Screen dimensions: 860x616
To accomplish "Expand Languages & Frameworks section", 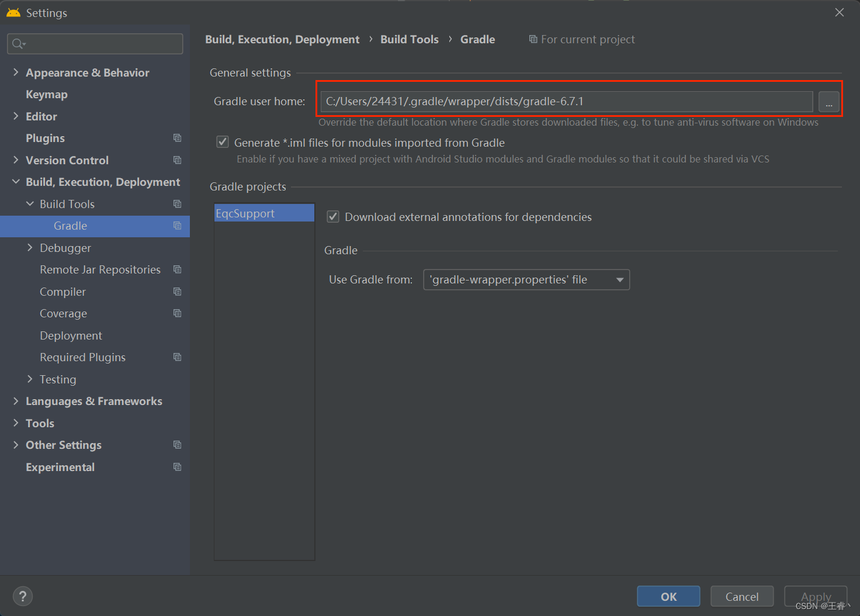I will (16, 401).
